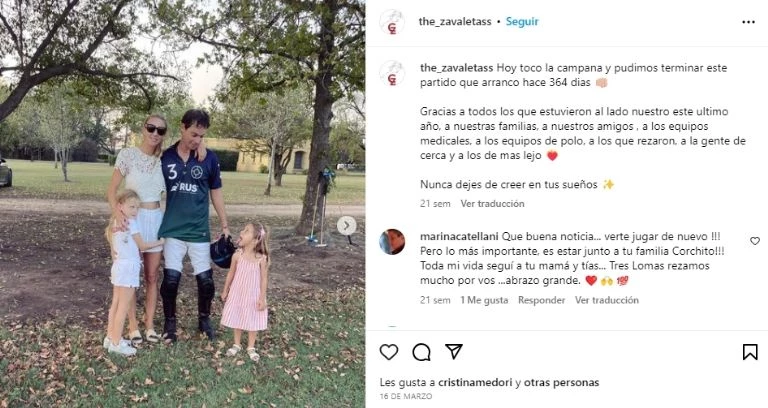Open marinacatellani username link in comment
This screenshot has width=768, height=408.
click(x=459, y=237)
